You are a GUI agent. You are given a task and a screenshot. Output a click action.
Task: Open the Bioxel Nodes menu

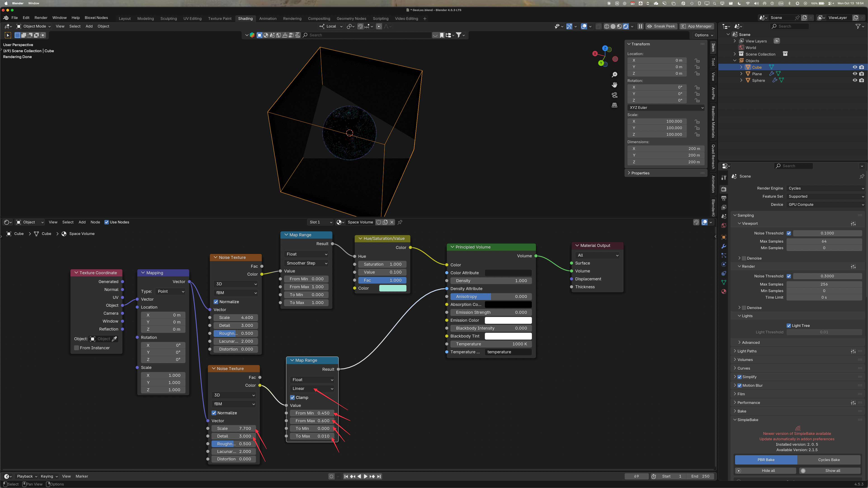pos(96,18)
